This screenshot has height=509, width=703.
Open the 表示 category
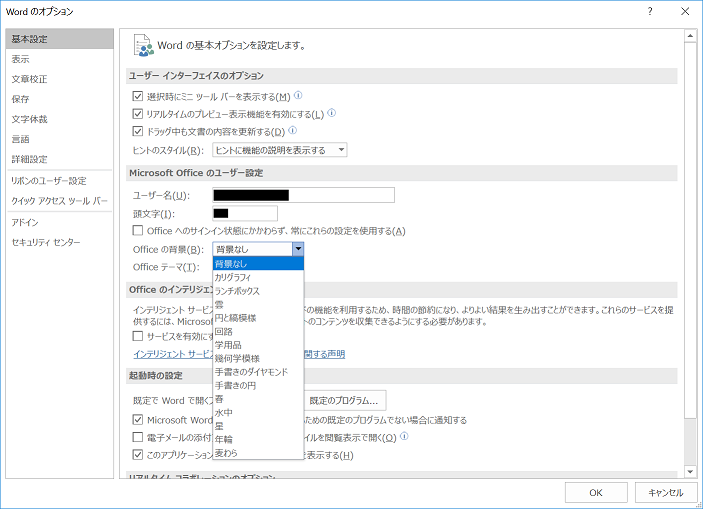click(60, 59)
